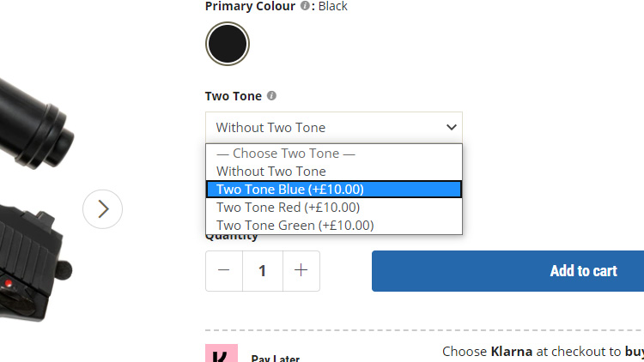Select 'Two Tone Green (+£10.00)' option
Viewport: 644px width, 362px height.
(x=295, y=226)
